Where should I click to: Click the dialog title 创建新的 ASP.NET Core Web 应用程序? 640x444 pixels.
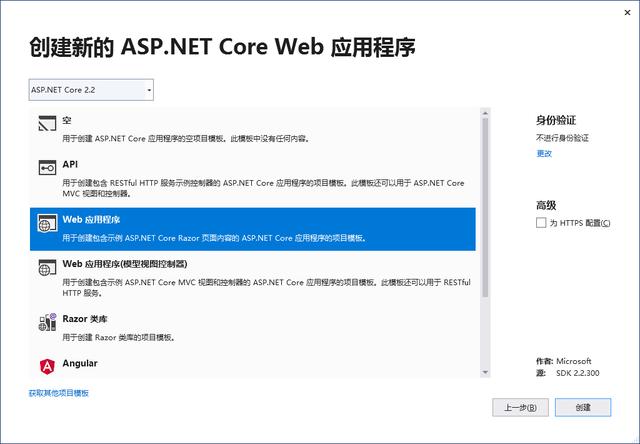pos(222,47)
